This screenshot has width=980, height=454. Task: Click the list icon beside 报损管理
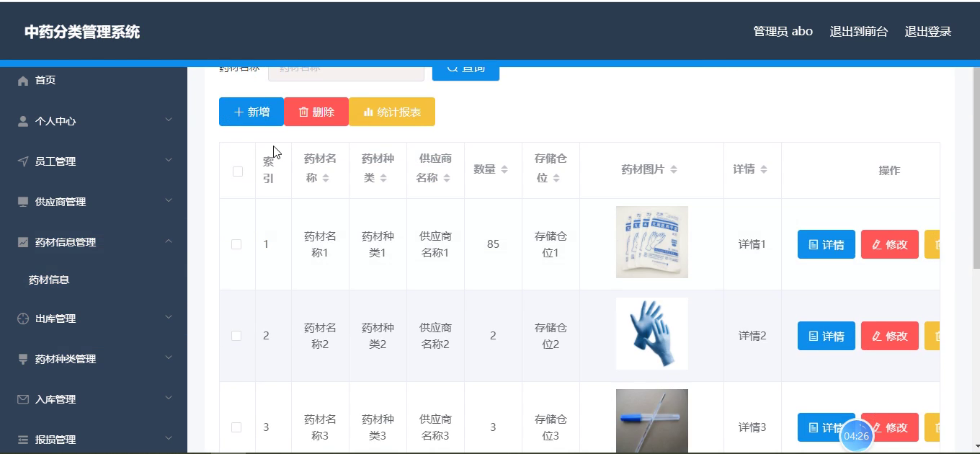[x=23, y=440]
